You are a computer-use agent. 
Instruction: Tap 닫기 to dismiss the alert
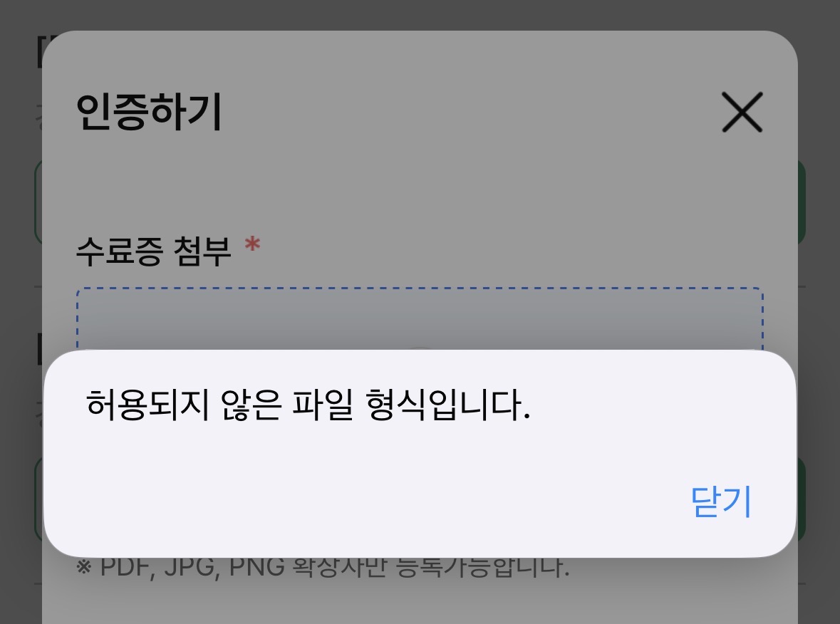coord(721,502)
